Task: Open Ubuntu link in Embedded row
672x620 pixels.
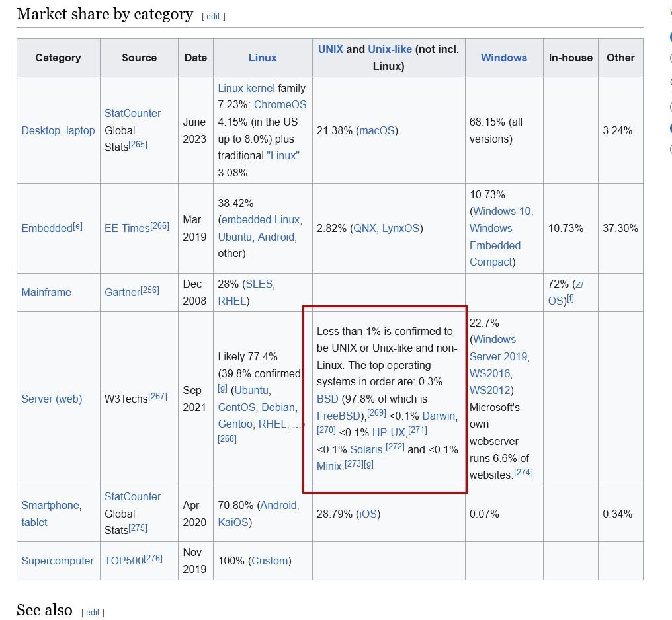Action: pyautogui.click(x=235, y=237)
